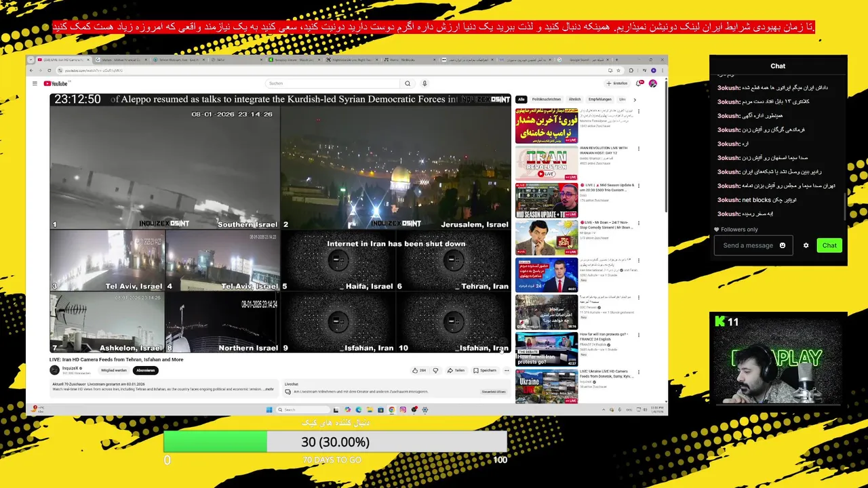
Task: Select the Alle filter chip
Action: [521, 100]
